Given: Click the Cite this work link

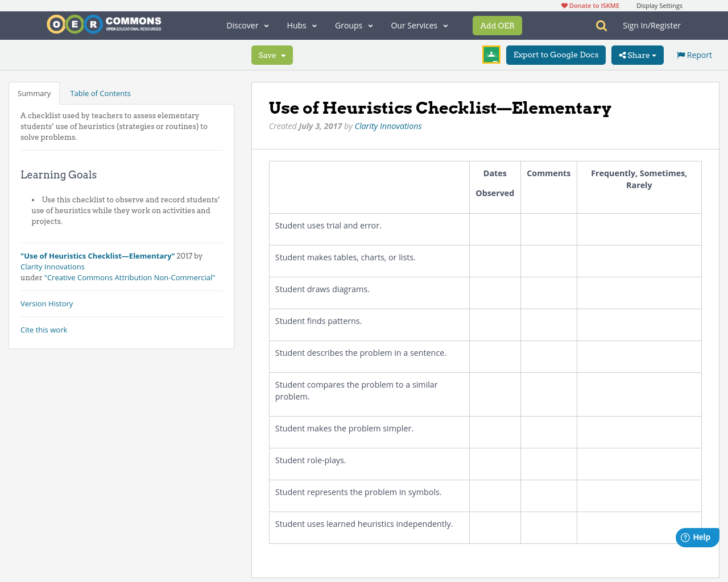Looking at the screenshot, I should tap(44, 329).
